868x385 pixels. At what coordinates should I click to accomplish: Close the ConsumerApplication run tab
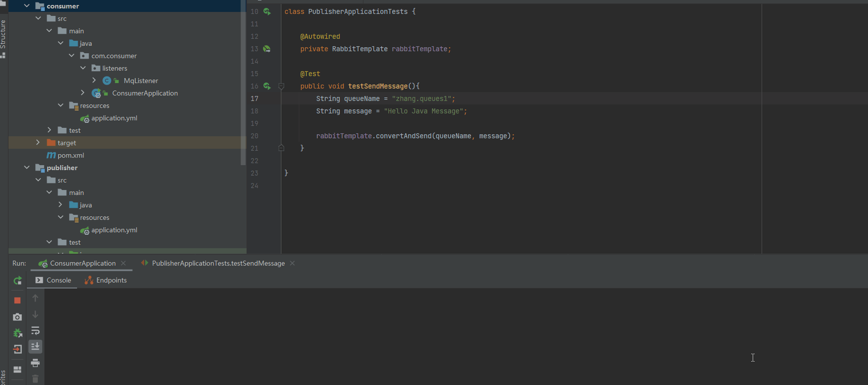pos(123,263)
